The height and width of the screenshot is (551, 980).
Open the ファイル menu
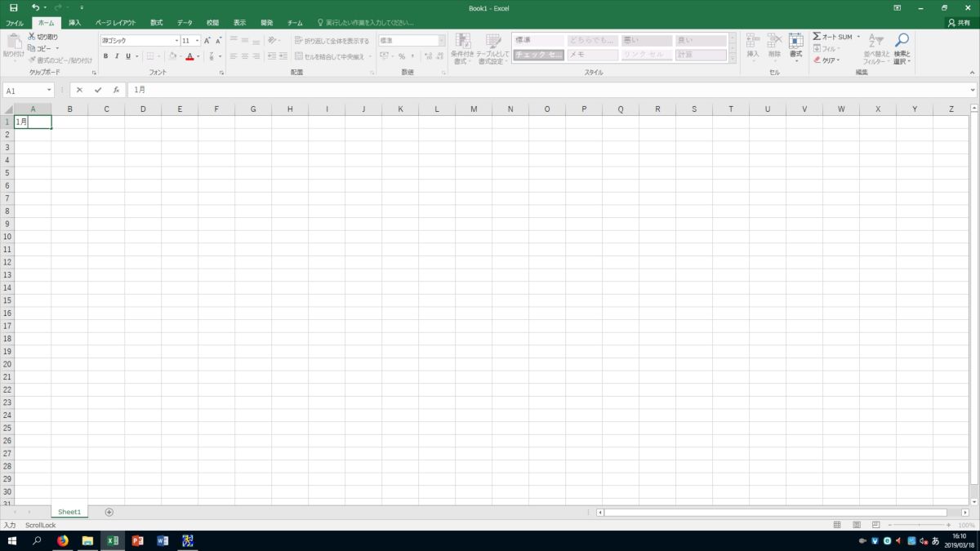[13, 22]
